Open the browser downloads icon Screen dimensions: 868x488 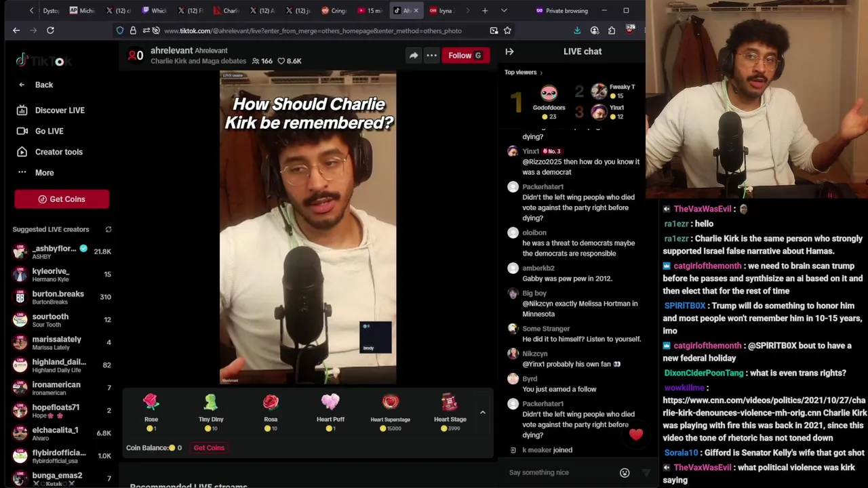577,30
